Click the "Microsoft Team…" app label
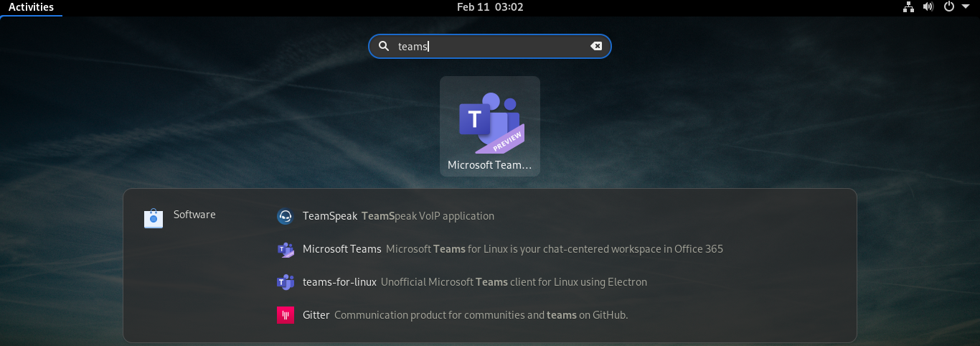Screen dimensions: 980x346 pyautogui.click(x=490, y=165)
